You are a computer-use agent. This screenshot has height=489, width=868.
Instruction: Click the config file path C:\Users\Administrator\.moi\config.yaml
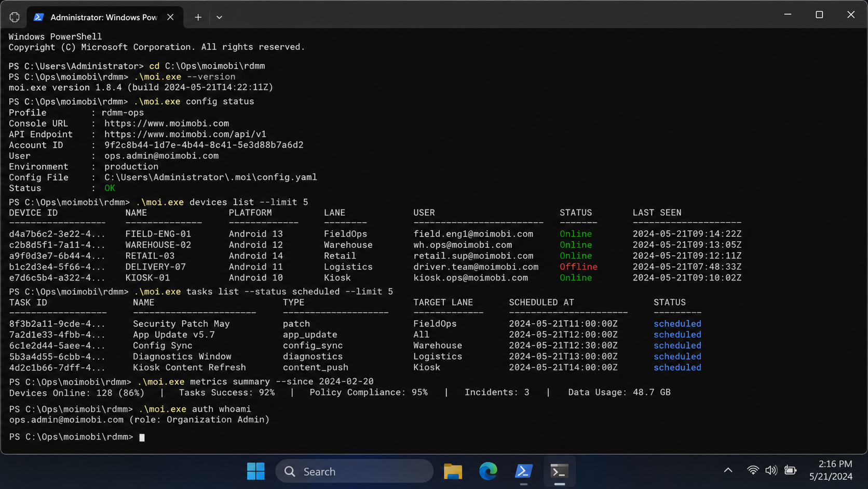pyautogui.click(x=211, y=178)
